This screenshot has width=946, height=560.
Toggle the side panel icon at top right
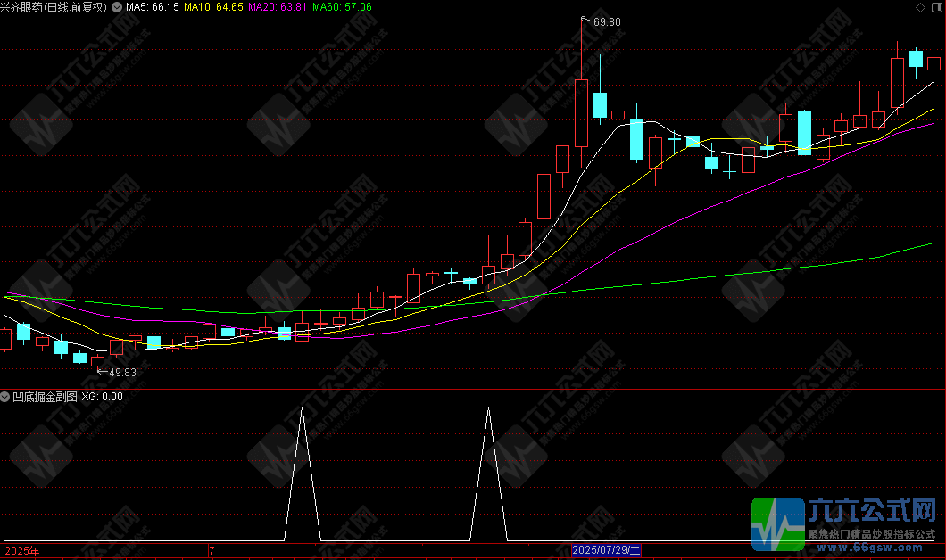(x=936, y=7)
